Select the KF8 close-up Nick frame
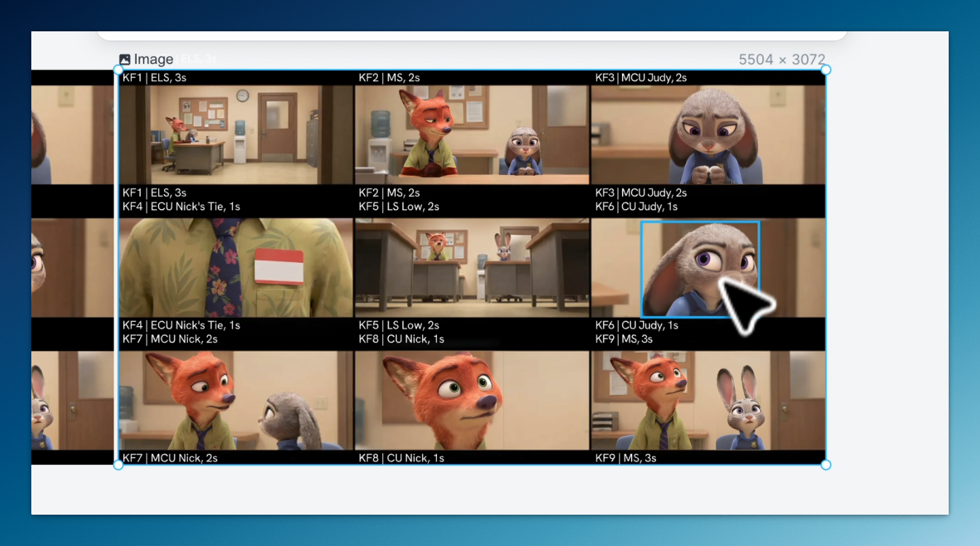This screenshot has width=980, height=546. (x=472, y=400)
